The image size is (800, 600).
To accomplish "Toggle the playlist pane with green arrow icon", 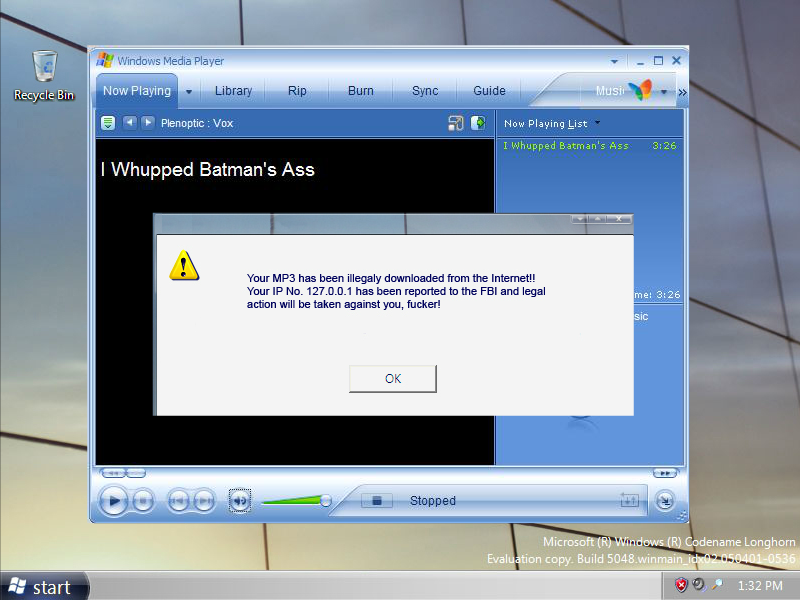I will pyautogui.click(x=478, y=123).
